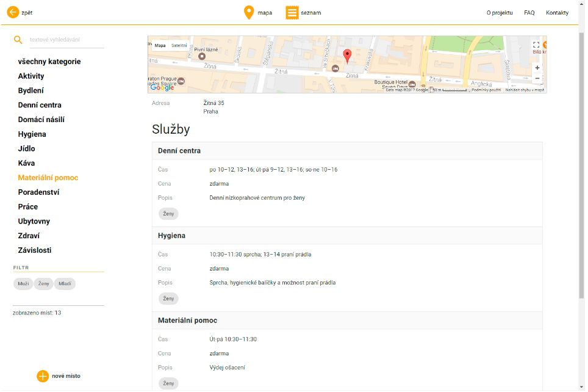This screenshot has height=392, width=588.
Task: Zoom in on the map
Action: click(537, 68)
